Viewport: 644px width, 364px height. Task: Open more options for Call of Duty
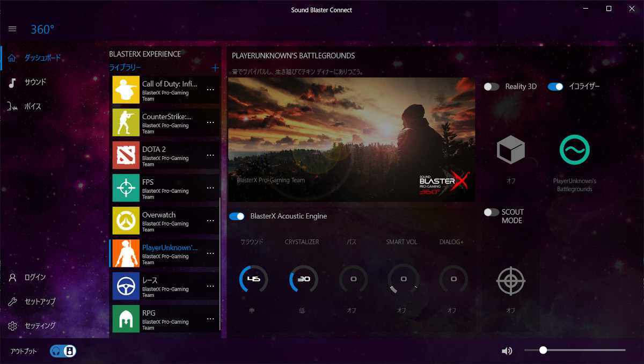[210, 90]
